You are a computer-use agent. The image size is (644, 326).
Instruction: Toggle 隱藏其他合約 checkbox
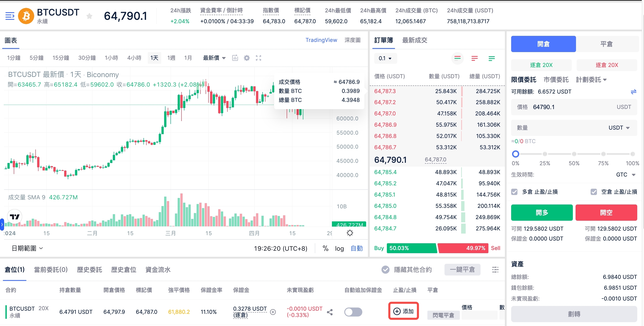pos(385,270)
